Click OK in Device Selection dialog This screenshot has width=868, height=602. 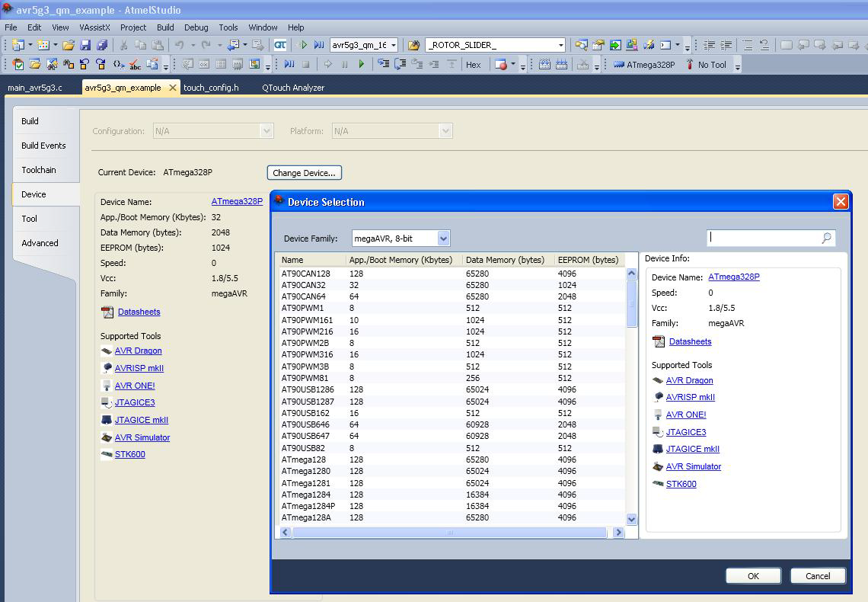752,575
